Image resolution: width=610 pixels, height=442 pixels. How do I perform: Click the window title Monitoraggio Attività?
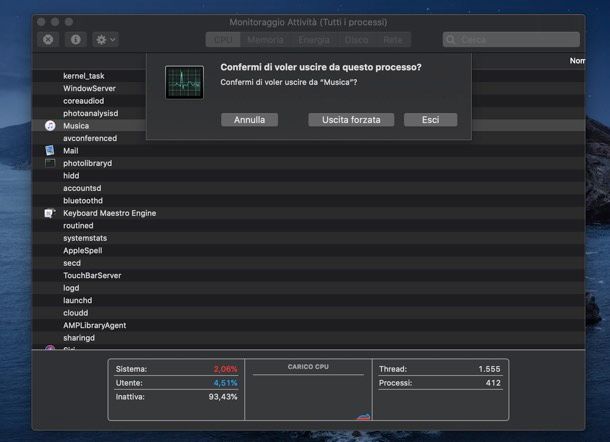308,22
